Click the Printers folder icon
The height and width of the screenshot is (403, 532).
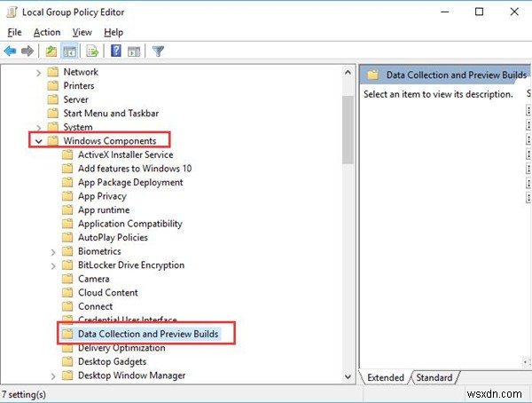[52, 85]
